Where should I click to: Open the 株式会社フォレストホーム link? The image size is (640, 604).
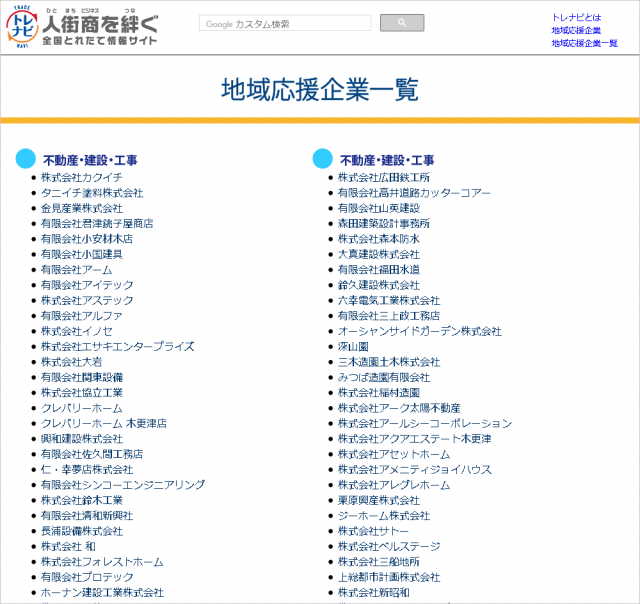tap(102, 562)
